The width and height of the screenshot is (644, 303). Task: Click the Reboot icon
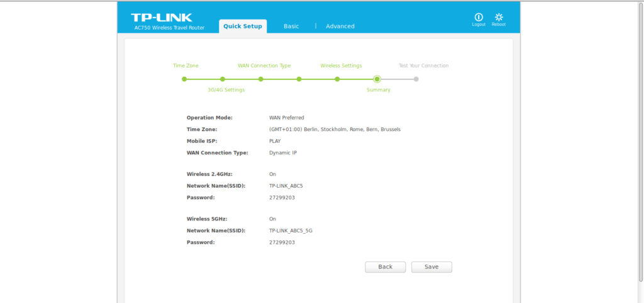(499, 17)
